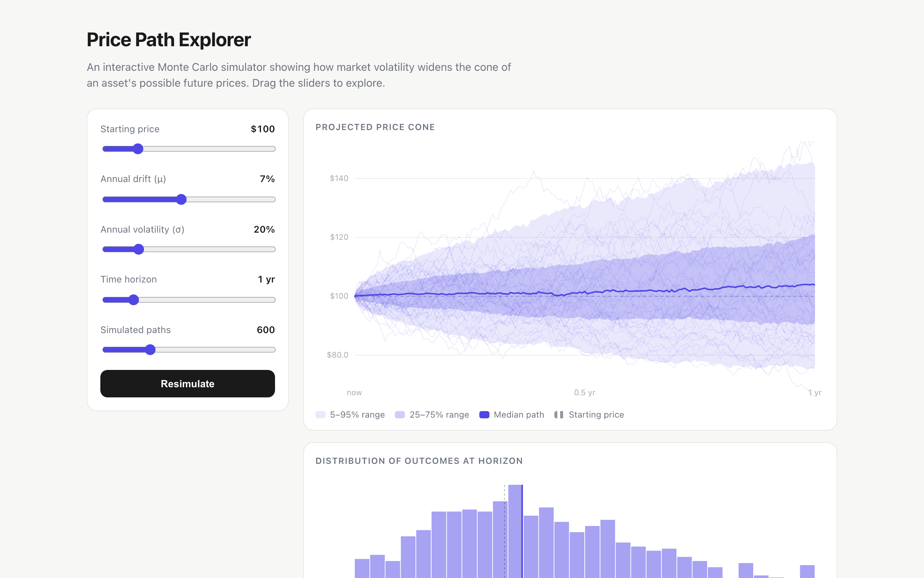Screen dimensions: 924x578
Task: Click the '5–95% range' legend label
Action: pyautogui.click(x=357, y=415)
